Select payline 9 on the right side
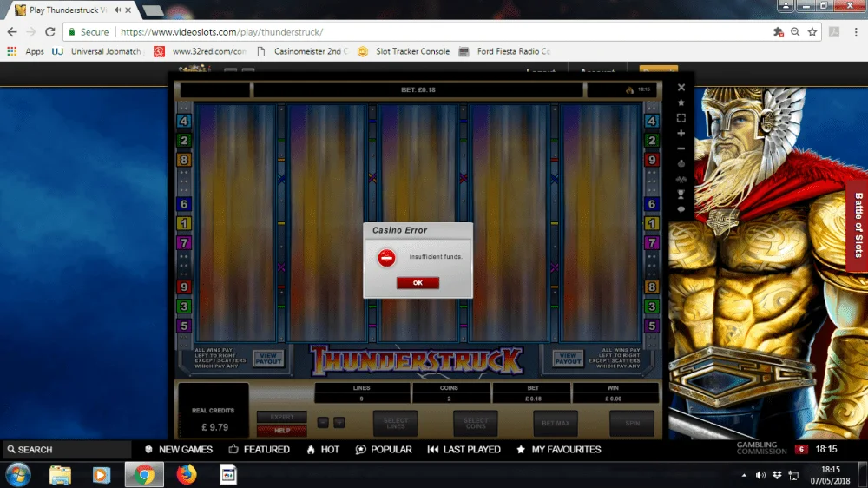This screenshot has width=868, height=488. click(652, 160)
